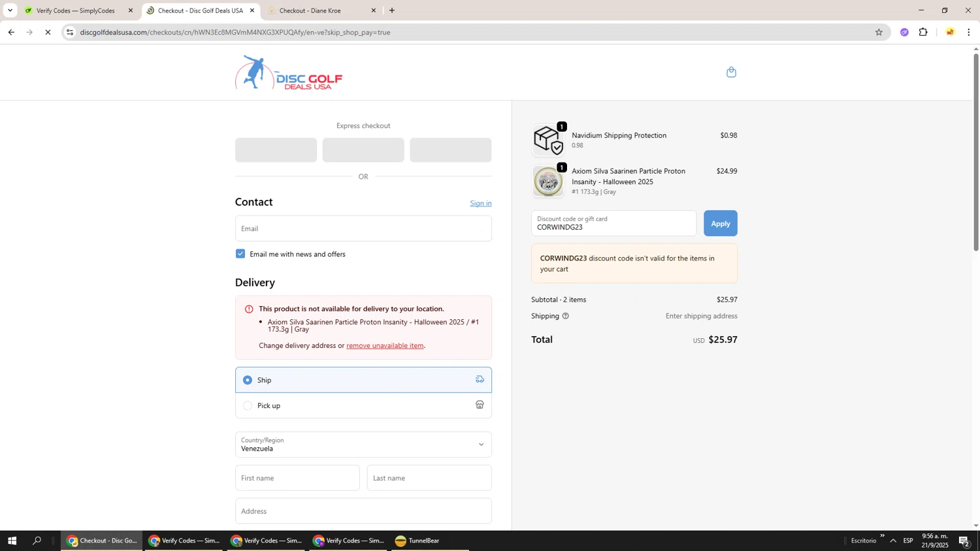Click the Navidium Shipping Protection thumbnail

pyautogui.click(x=548, y=140)
